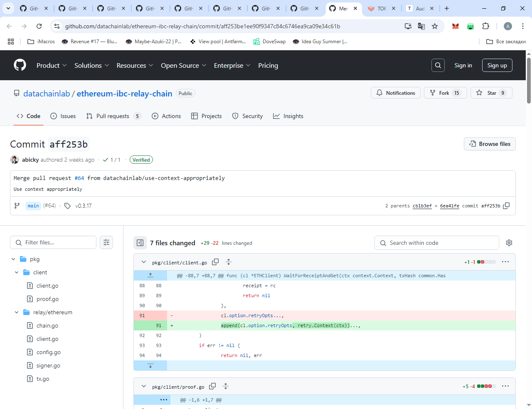Open browser extensions puzzle icon
The height and width of the screenshot is (409, 532).
click(x=485, y=26)
